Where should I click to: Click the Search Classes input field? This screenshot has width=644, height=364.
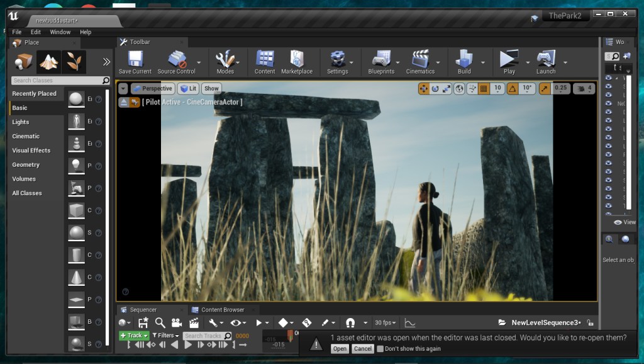coord(57,81)
